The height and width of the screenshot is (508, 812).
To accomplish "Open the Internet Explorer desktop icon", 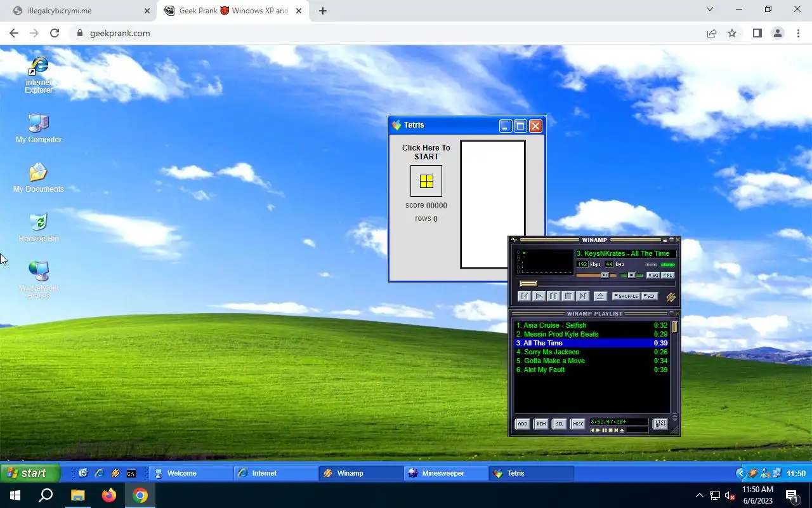I will [39, 74].
